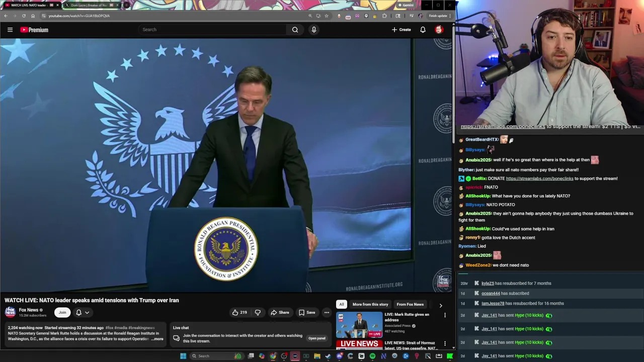Image resolution: width=644 pixels, height=362 pixels.
Task: Open Spotify from the taskbar
Action: click(372, 356)
